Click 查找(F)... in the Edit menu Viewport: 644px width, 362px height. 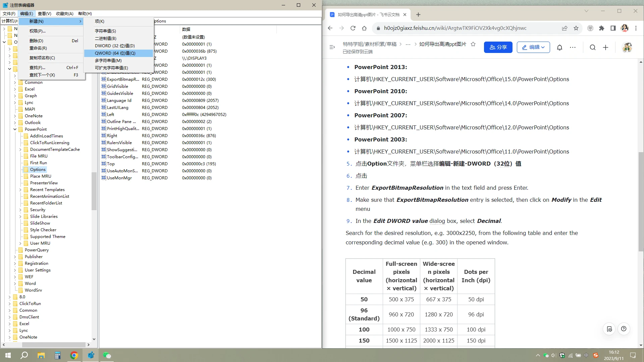coord(51,67)
